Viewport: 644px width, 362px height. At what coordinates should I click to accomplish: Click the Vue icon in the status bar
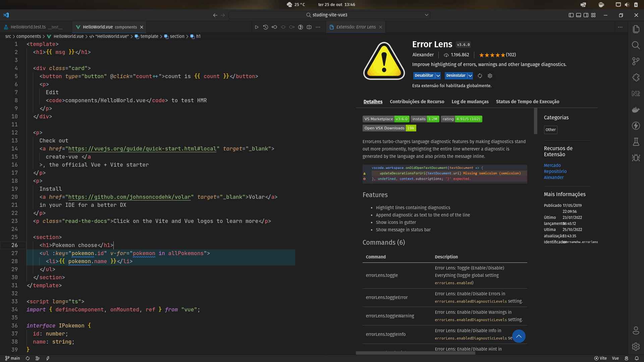pos(616,358)
